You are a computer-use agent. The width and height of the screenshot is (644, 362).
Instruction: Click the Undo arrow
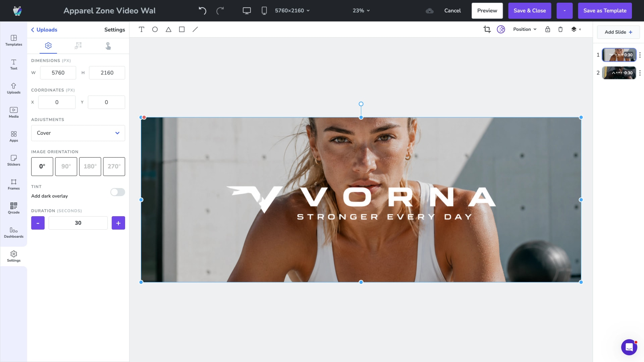point(202,11)
